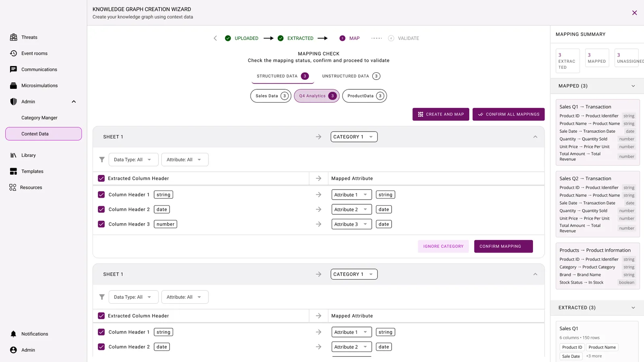Select the ProductData chip

coord(365,96)
